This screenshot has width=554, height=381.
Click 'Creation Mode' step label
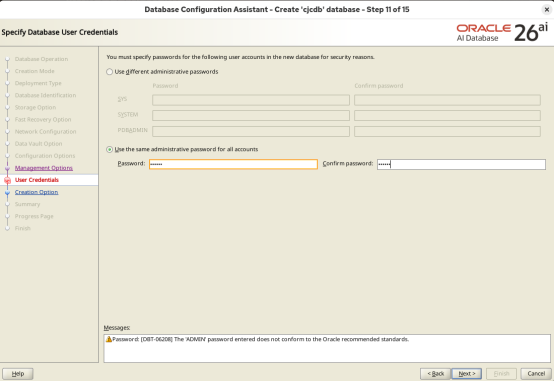[35, 71]
